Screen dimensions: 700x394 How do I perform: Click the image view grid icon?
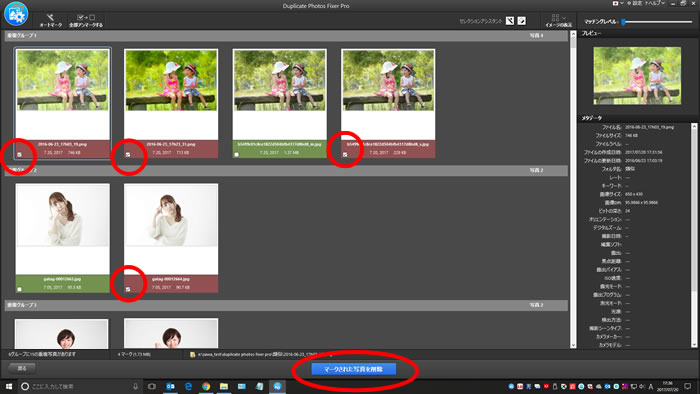(x=555, y=17)
